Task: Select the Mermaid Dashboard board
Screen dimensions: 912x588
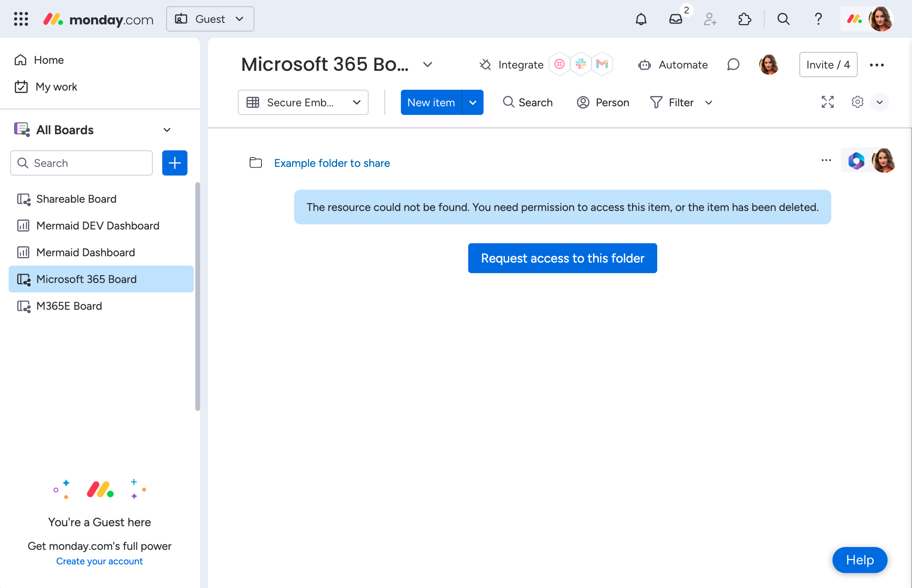Action: (86, 252)
